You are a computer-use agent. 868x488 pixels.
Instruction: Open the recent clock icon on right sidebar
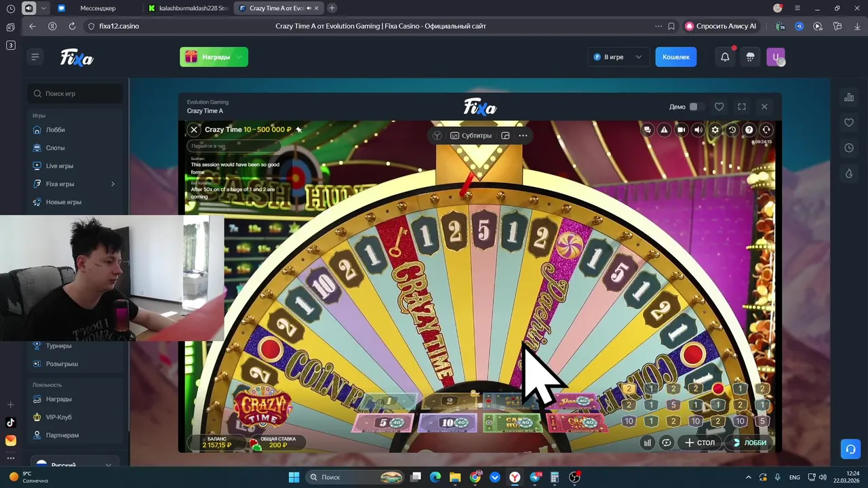[x=849, y=148]
